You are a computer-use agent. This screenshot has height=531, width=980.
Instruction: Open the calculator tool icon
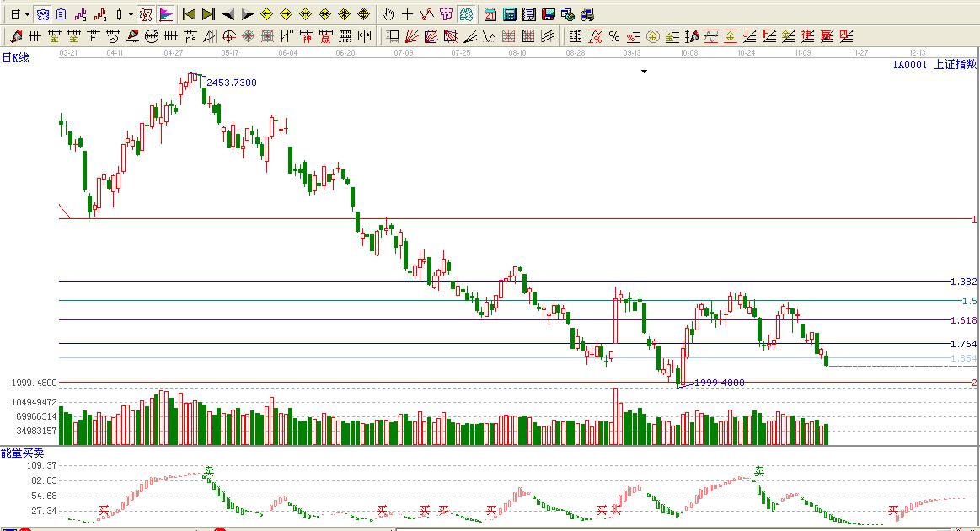[x=510, y=14]
